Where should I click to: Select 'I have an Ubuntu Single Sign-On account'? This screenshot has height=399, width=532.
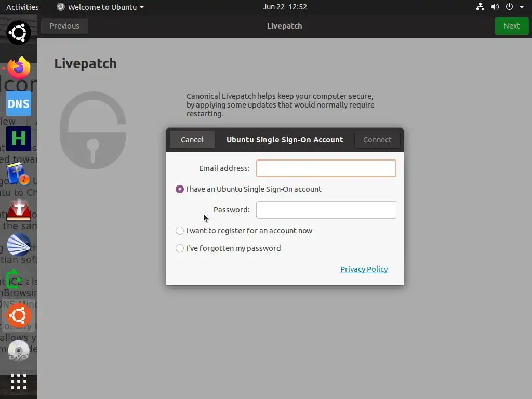point(248,189)
